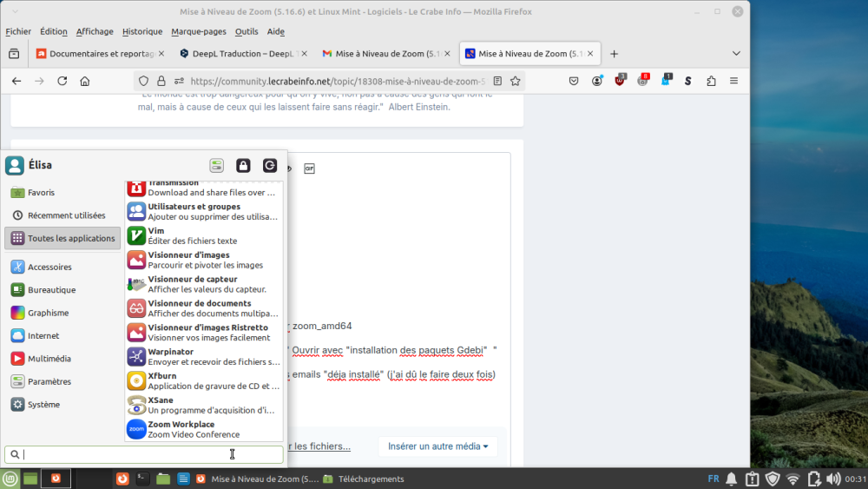Show site security padlock info
868x489 pixels.
click(161, 81)
